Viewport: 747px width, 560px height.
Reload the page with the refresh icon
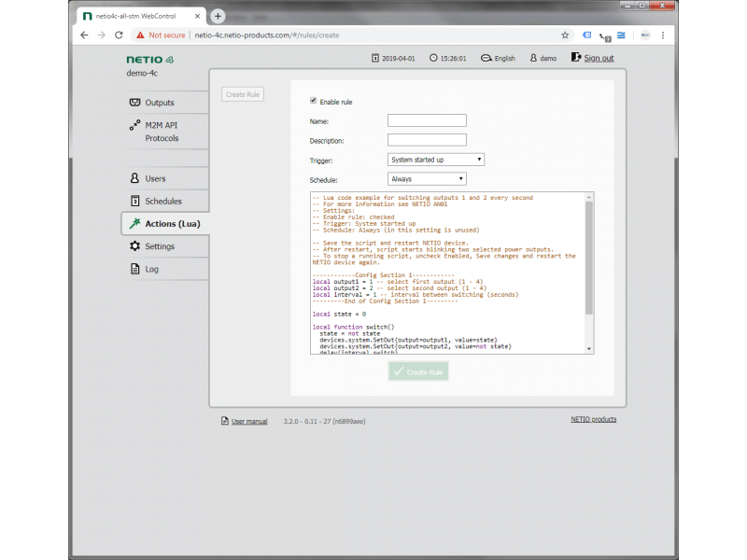point(120,35)
